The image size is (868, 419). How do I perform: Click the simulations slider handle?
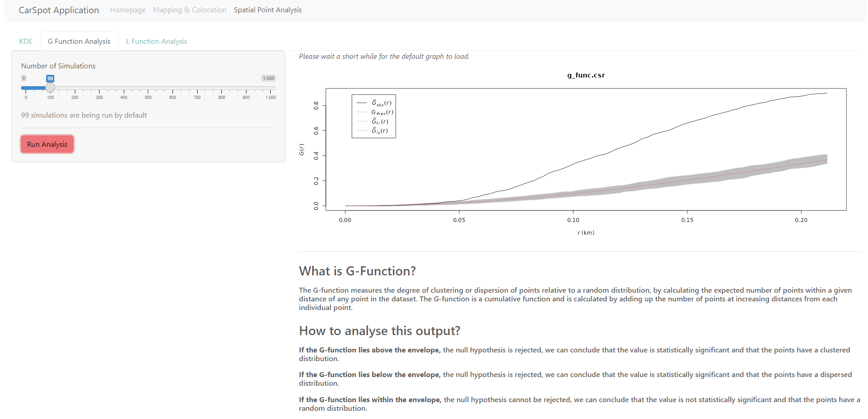(x=50, y=88)
